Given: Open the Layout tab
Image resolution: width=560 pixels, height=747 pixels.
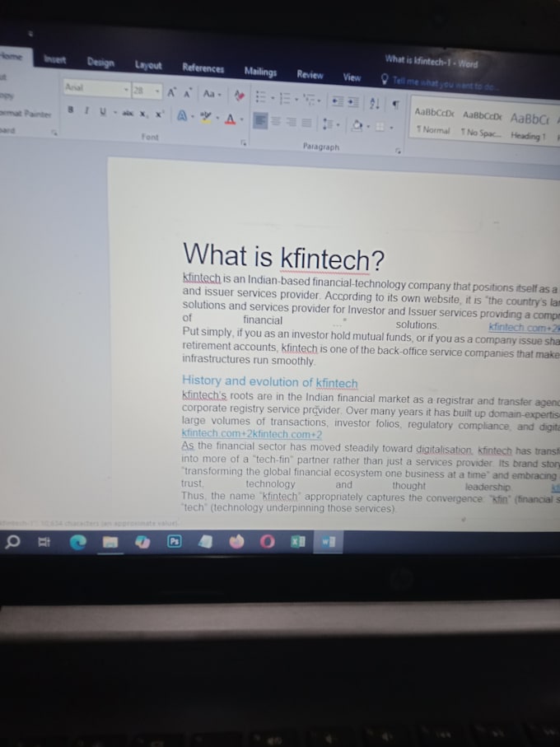Looking at the screenshot, I should pyautogui.click(x=148, y=65).
